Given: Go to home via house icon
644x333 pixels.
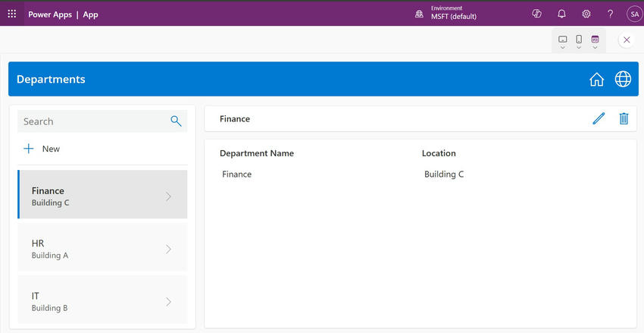Looking at the screenshot, I should coord(596,79).
